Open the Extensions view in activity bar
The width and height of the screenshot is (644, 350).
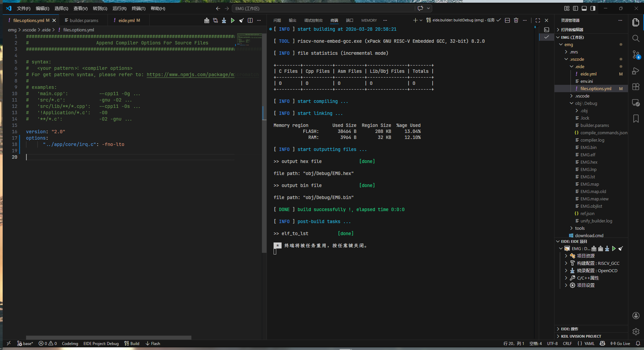[636, 86]
